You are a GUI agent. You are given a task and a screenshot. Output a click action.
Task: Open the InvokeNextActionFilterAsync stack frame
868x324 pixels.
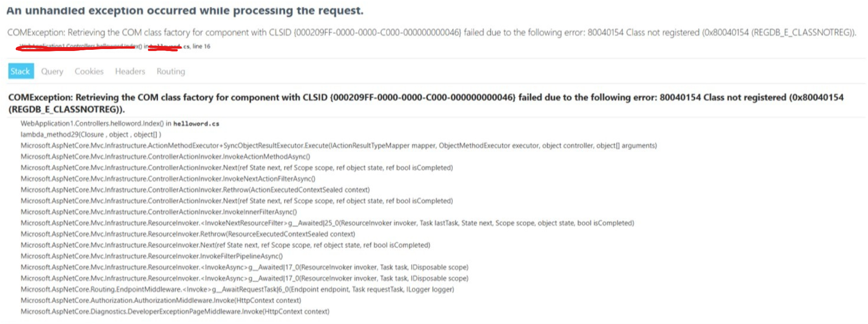pos(168,179)
